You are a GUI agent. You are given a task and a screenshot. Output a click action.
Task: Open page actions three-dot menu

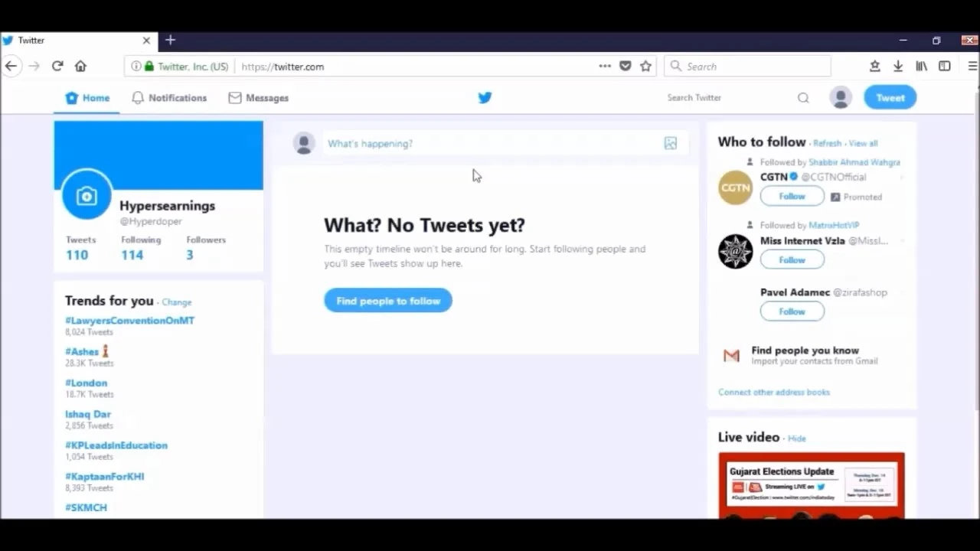click(605, 67)
